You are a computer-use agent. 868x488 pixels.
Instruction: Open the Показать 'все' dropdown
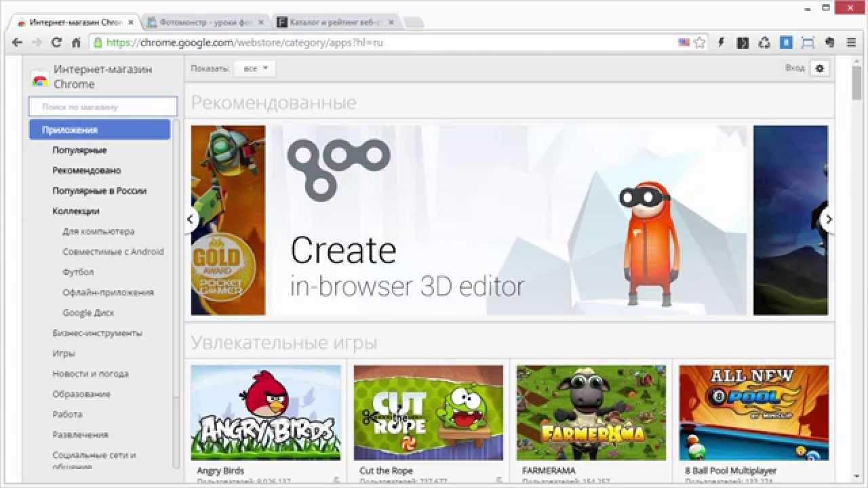(255, 68)
